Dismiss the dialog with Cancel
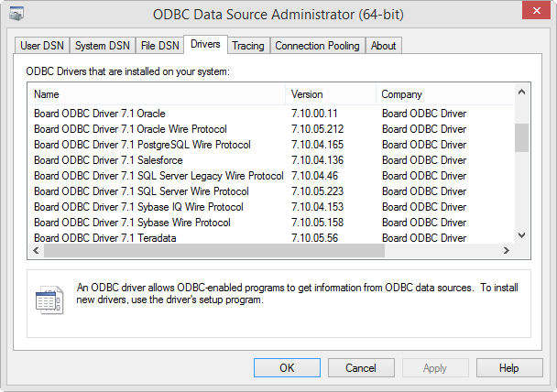This screenshot has height=392, width=557. point(361,368)
